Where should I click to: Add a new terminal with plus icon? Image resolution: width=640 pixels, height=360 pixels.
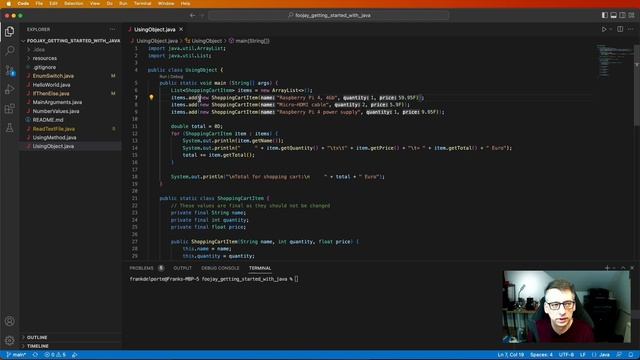point(607,268)
